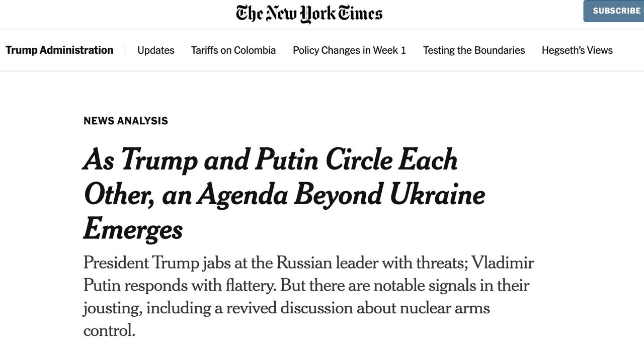Select Policy Changes in Week 1
Image resolution: width=644 pixels, height=351 pixels.
(x=349, y=50)
